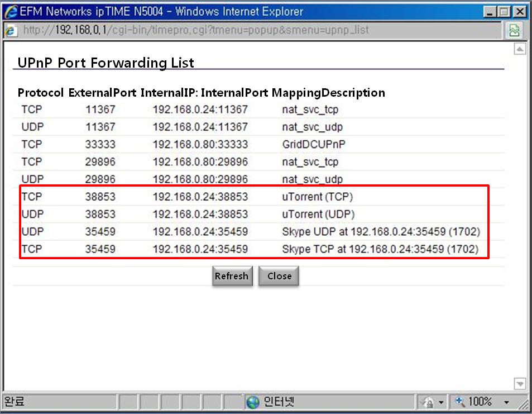The image size is (532, 414).
Task: Click the Skype UDP mapping description
Action: tap(381, 232)
